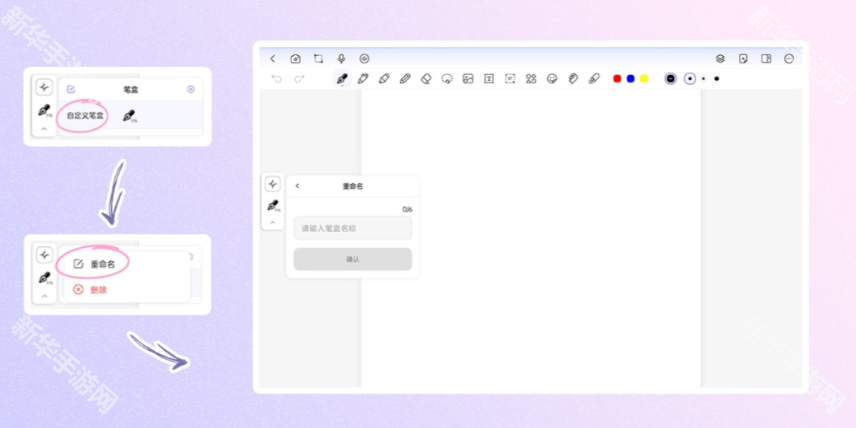Click the 重命名 dialog title
This screenshot has height=428, width=856.
tap(353, 186)
